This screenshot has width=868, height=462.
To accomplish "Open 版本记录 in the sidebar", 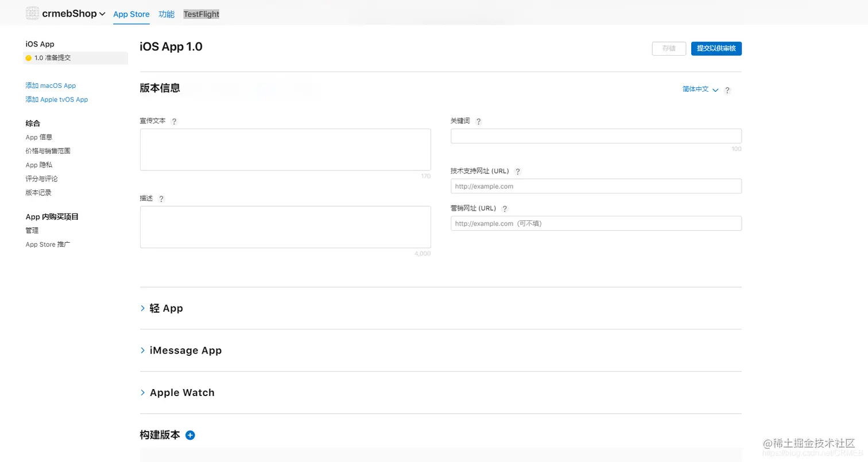I will [x=38, y=192].
